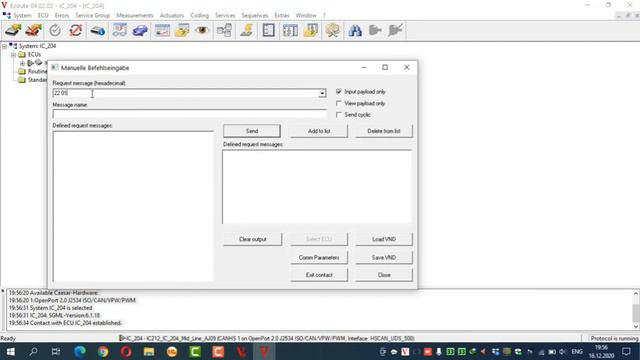Click the Exit contact button
The image size is (640, 360).
pos(319,275)
